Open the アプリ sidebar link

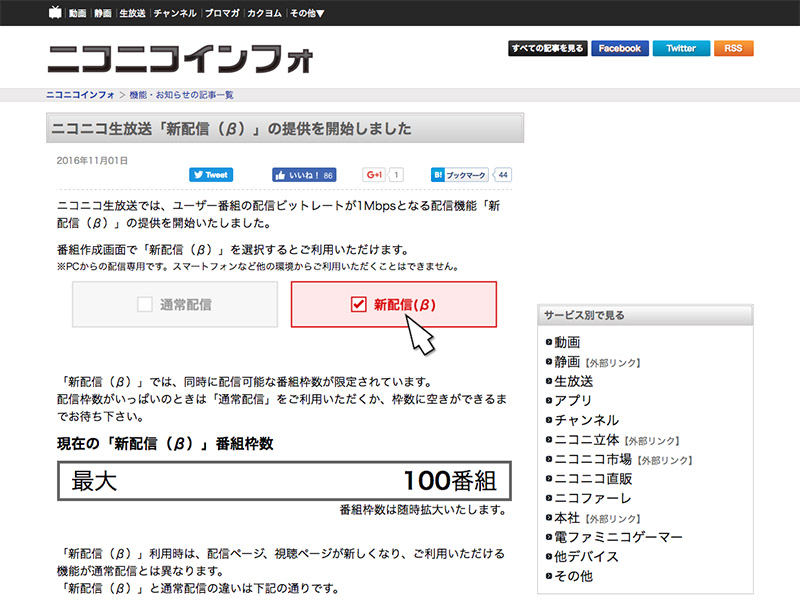pyautogui.click(x=573, y=401)
